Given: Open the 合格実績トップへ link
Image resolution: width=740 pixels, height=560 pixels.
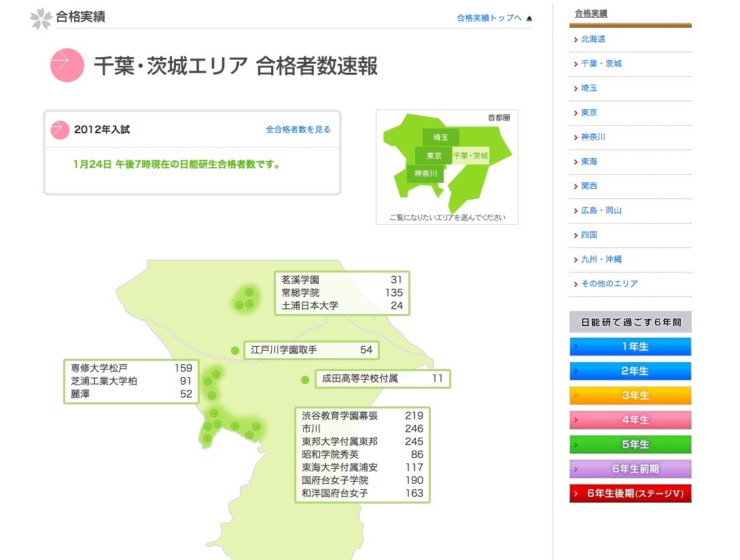Looking at the screenshot, I should point(489,18).
